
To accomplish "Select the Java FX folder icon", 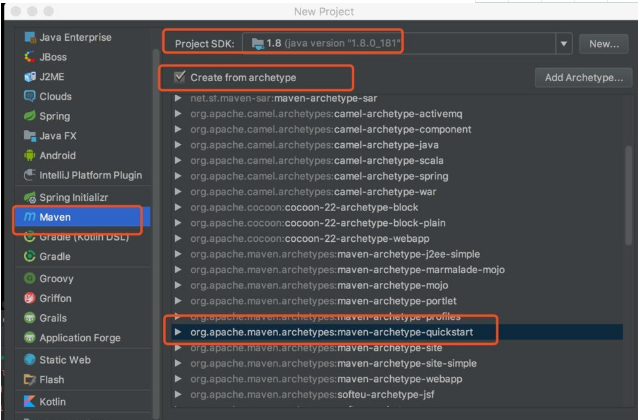I will [x=30, y=136].
